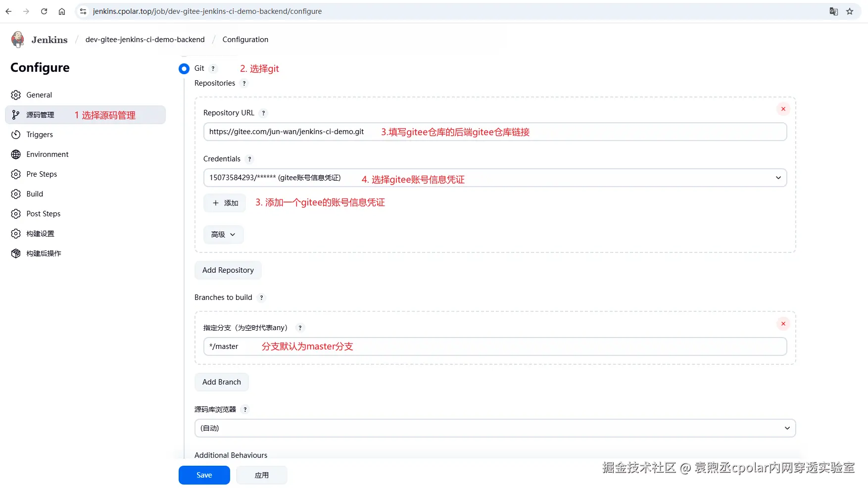Reload the page
This screenshot has width=868, height=488.
(x=44, y=11)
